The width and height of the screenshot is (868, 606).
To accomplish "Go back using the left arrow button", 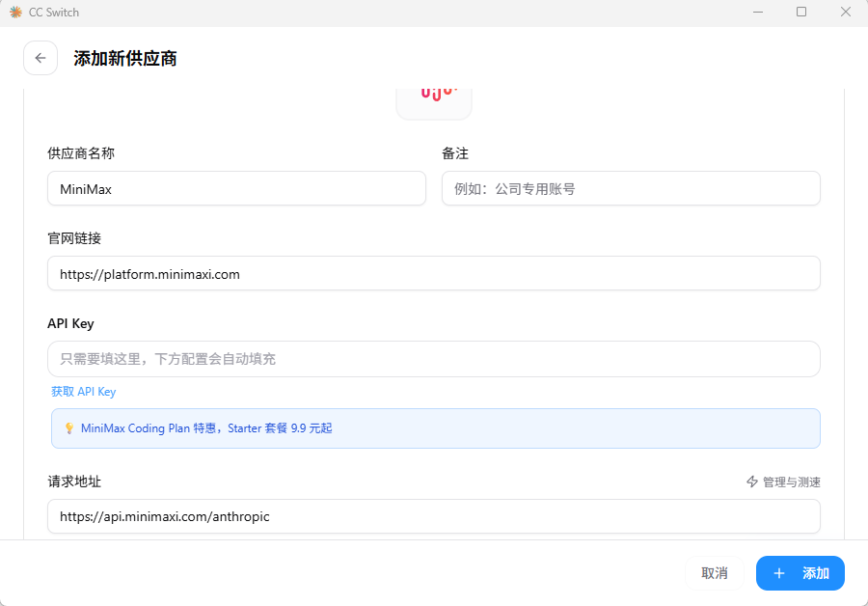I will point(41,58).
